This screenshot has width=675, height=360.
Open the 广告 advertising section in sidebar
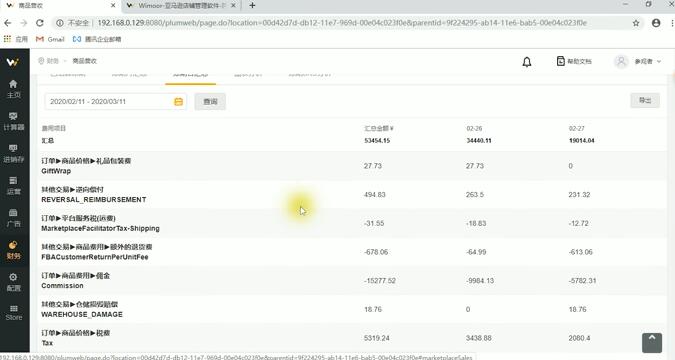[x=13, y=218]
